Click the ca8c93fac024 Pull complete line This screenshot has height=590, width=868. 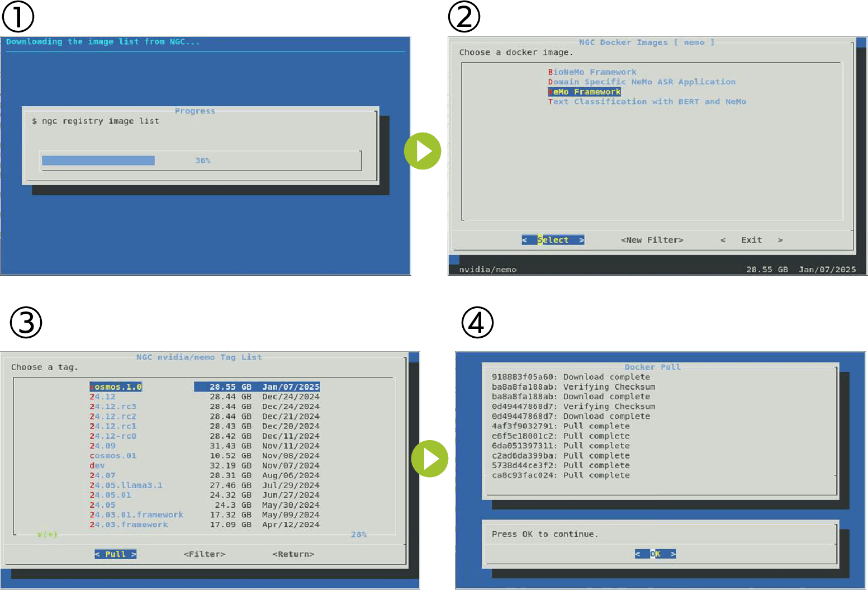coord(561,475)
